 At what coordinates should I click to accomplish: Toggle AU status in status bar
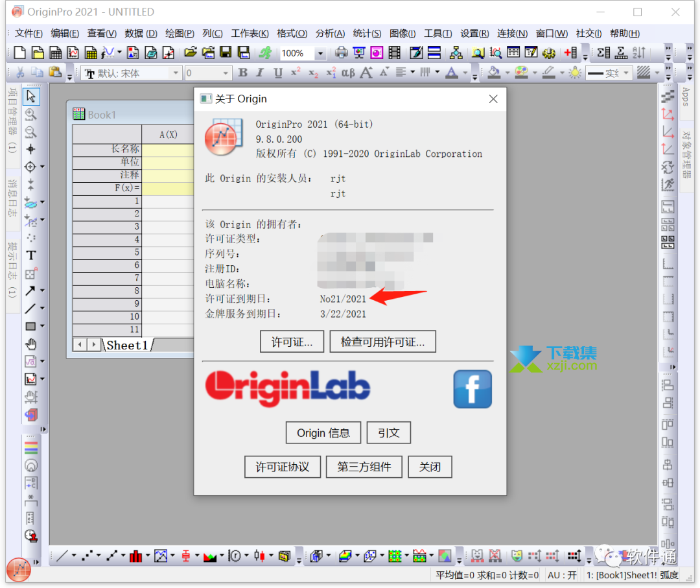562,575
